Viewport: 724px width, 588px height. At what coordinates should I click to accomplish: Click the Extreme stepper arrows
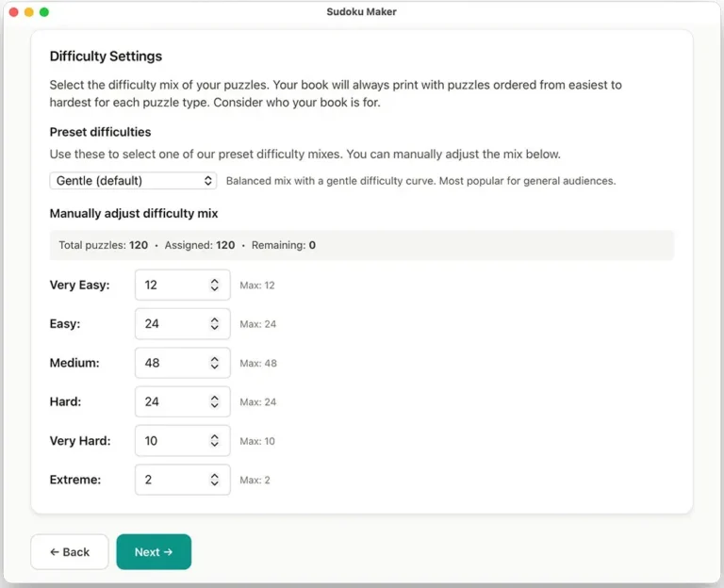click(x=215, y=480)
